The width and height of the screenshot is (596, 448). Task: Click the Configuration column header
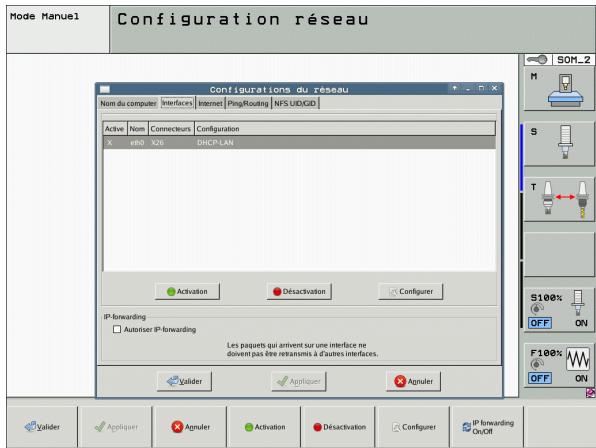pos(345,129)
